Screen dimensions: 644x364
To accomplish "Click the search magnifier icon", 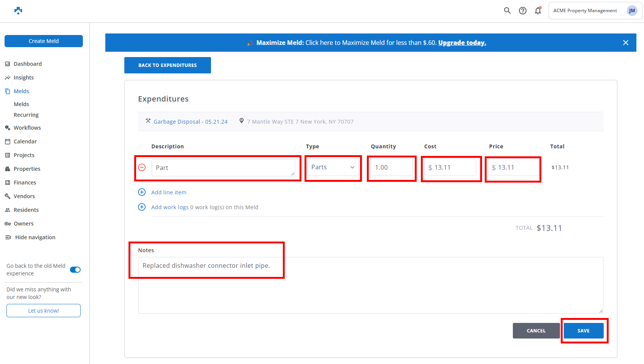I will click(x=507, y=11).
